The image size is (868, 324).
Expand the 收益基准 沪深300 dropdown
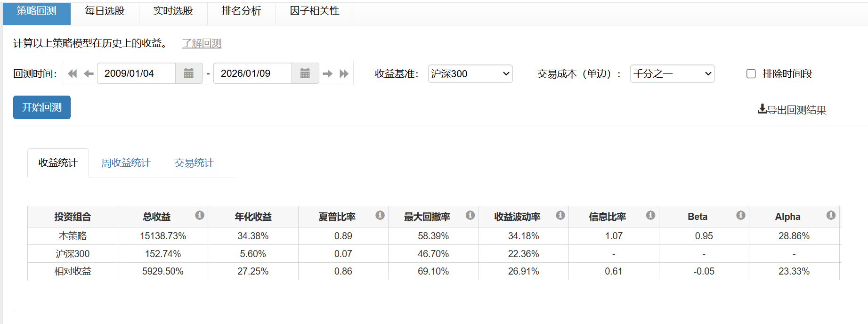470,74
